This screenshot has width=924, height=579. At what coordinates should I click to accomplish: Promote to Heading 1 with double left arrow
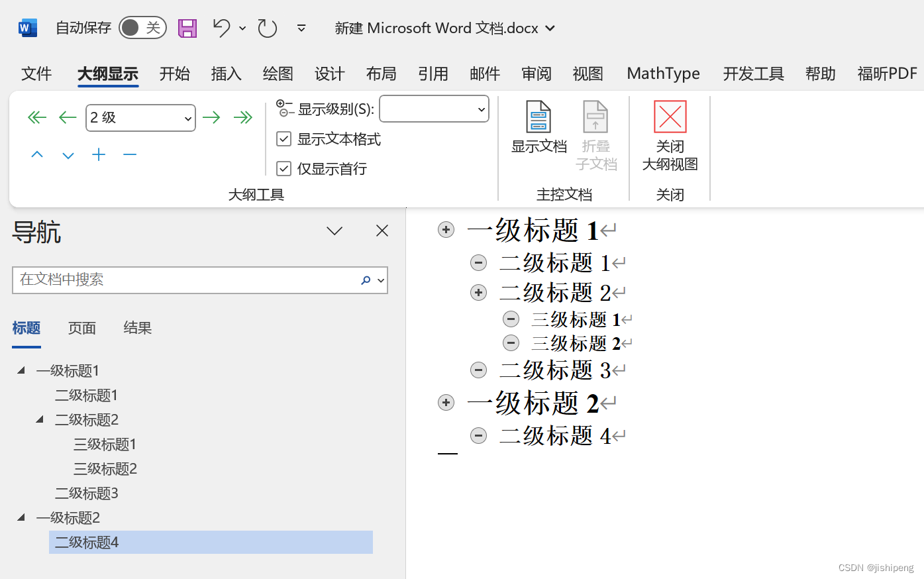[x=37, y=118]
